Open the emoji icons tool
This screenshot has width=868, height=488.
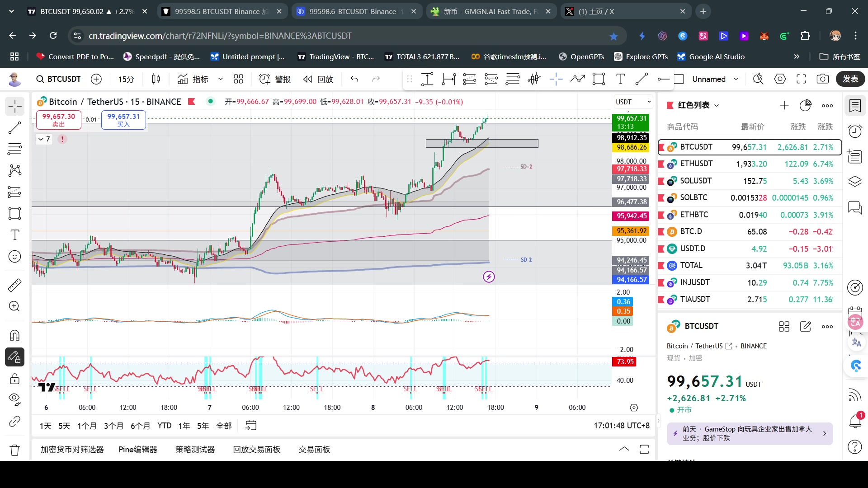pos(14,257)
